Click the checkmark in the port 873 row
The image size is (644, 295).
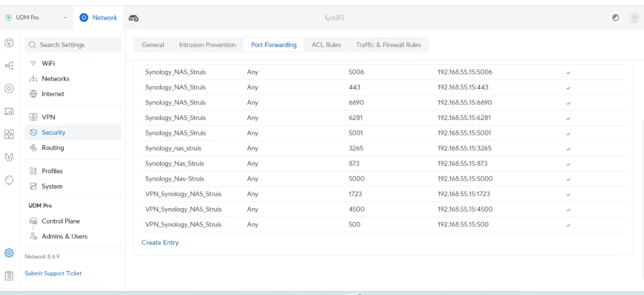coord(569,164)
